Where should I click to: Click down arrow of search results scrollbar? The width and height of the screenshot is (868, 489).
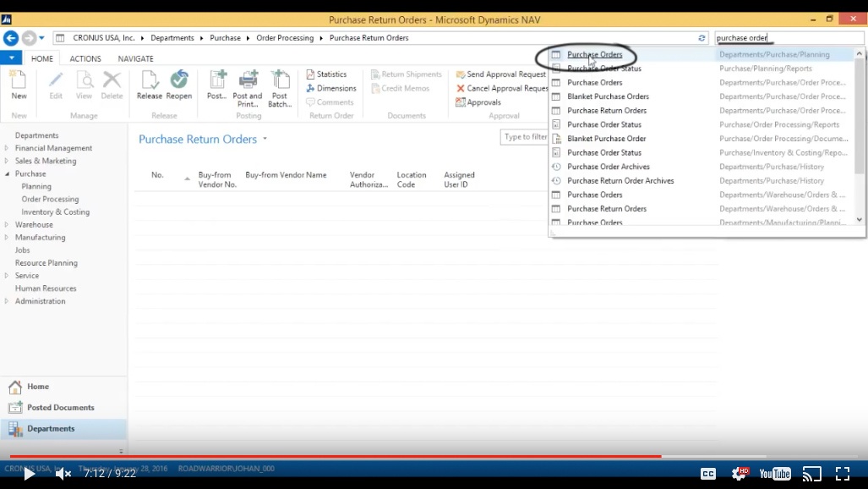860,220
